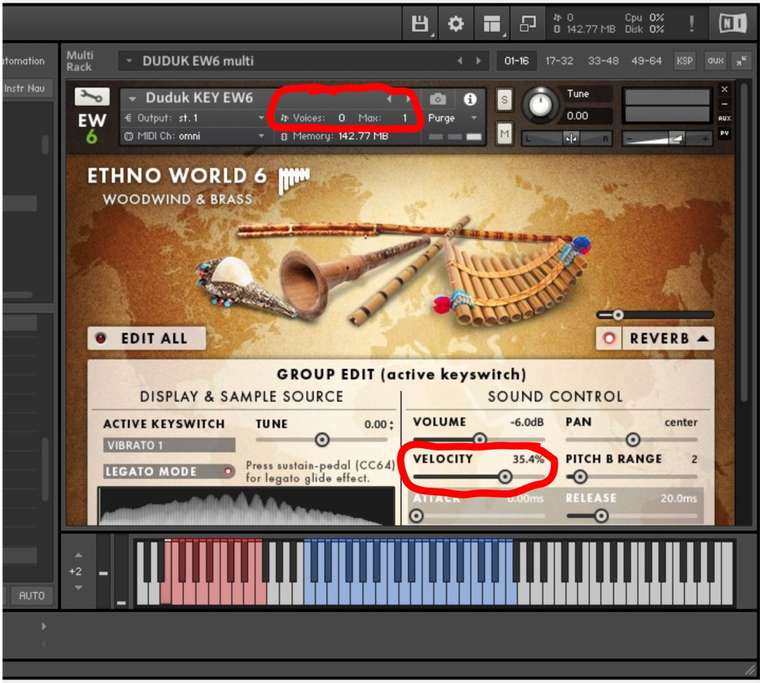This screenshot has width=760, height=683.
Task: Shift keyboard octave up arrow
Action: click(x=79, y=555)
